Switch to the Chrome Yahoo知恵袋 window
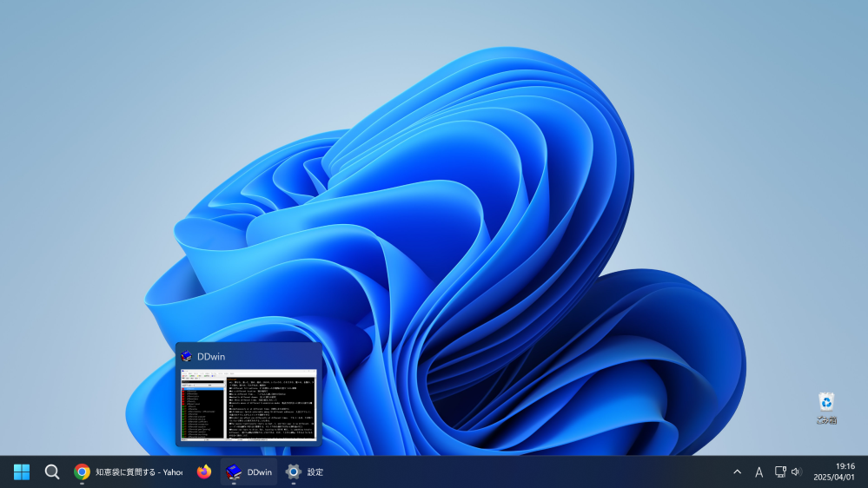This screenshot has height=488, width=868. click(129, 472)
